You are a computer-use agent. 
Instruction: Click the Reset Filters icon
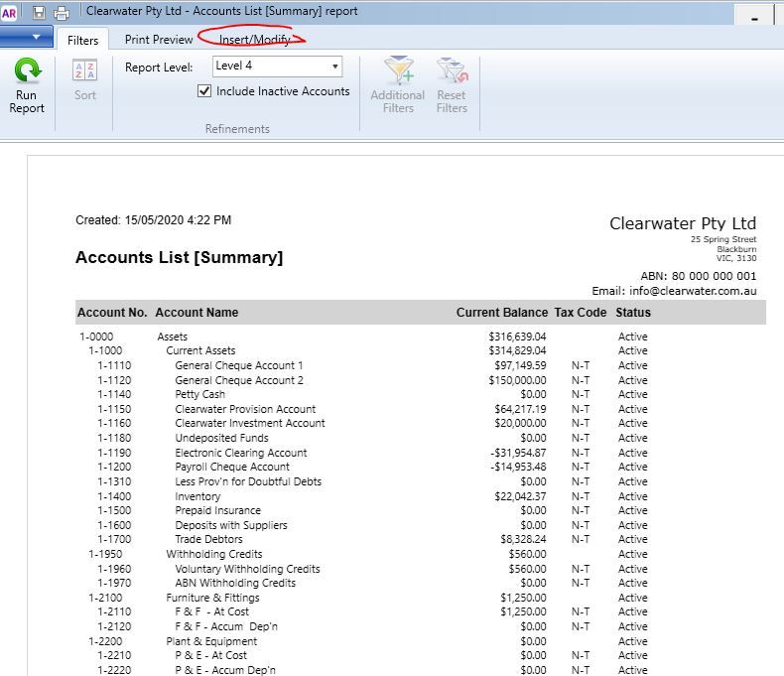click(x=452, y=73)
